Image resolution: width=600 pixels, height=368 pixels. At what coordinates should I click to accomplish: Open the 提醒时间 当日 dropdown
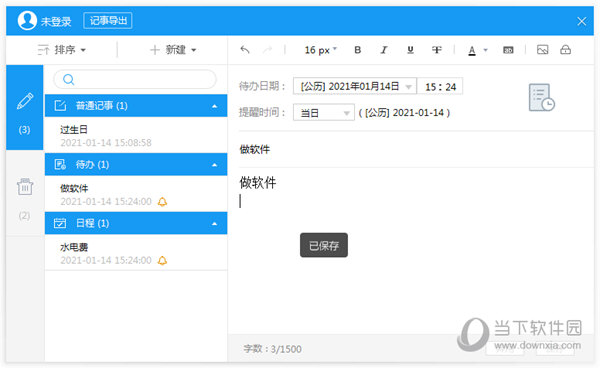point(324,113)
